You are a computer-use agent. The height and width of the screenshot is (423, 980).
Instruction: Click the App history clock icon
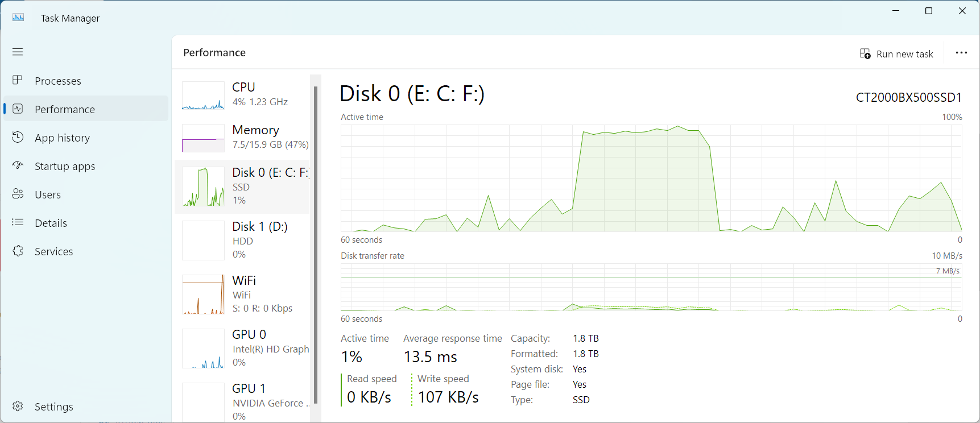pos(18,137)
